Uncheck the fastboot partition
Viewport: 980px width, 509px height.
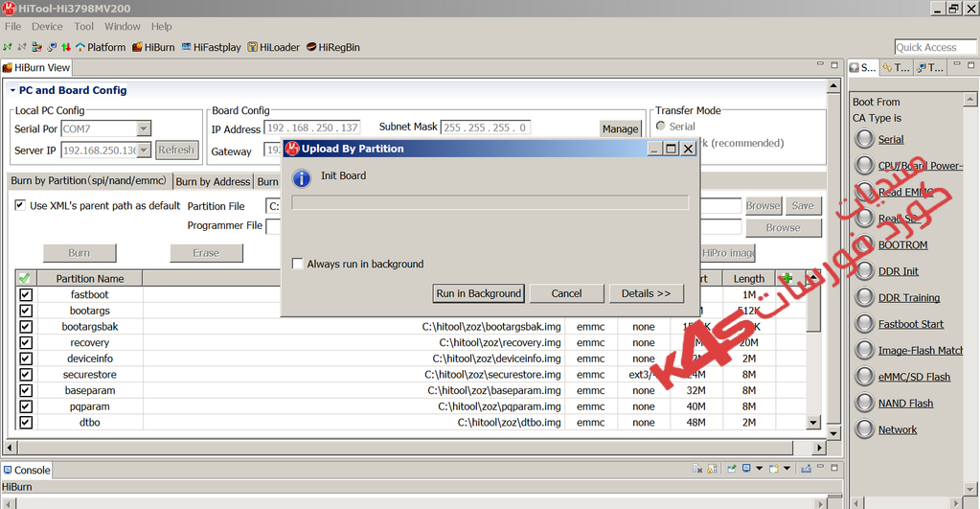coord(26,294)
